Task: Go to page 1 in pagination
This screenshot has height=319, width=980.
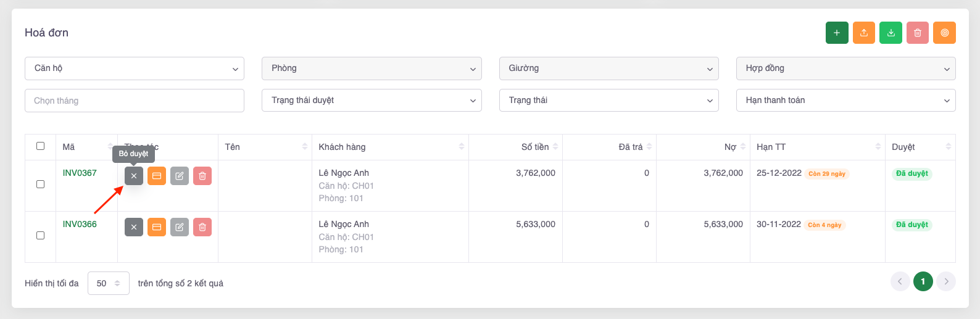Action: point(923,281)
